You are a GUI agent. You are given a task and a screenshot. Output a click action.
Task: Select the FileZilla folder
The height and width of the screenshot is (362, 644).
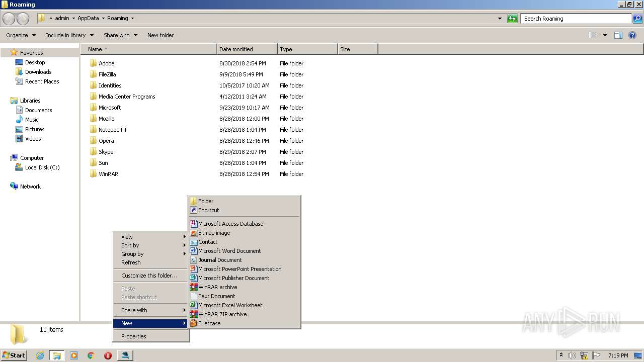point(107,74)
